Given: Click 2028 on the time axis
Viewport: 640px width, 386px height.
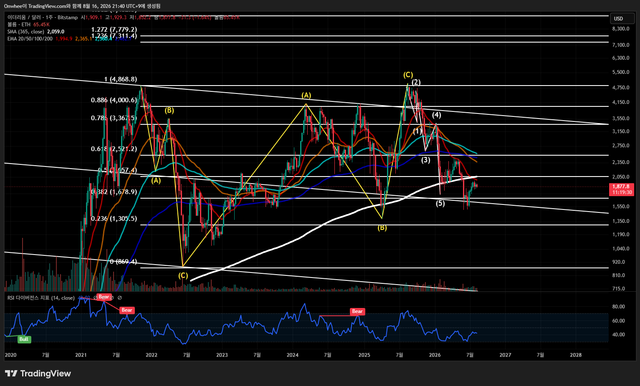Looking at the screenshot, I should tap(576, 355).
